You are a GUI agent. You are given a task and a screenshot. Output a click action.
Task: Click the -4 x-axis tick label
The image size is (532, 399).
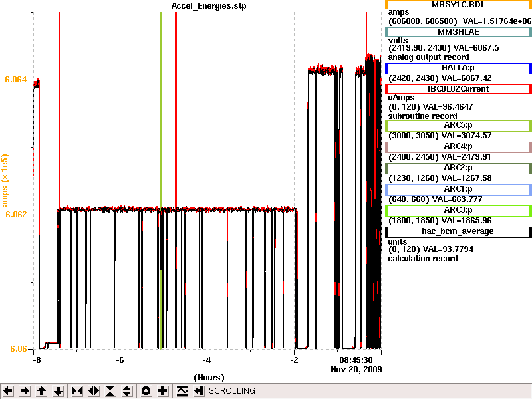pos(207,360)
